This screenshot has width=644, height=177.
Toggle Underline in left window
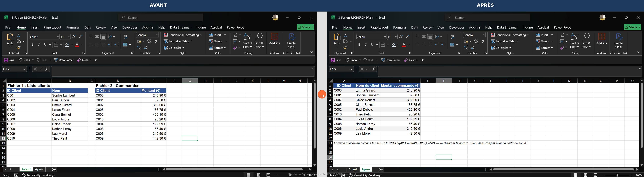[45, 45]
